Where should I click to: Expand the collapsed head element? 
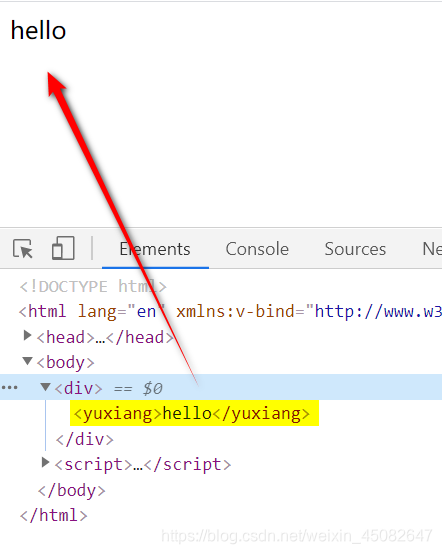click(x=27, y=335)
